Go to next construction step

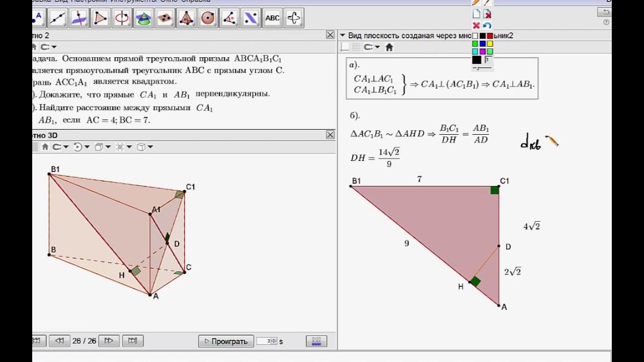pos(109,341)
